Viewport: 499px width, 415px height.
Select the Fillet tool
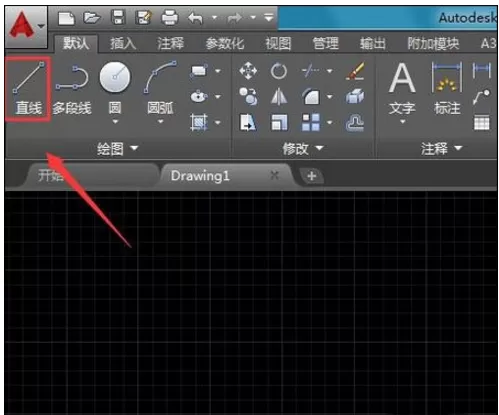coord(310,97)
